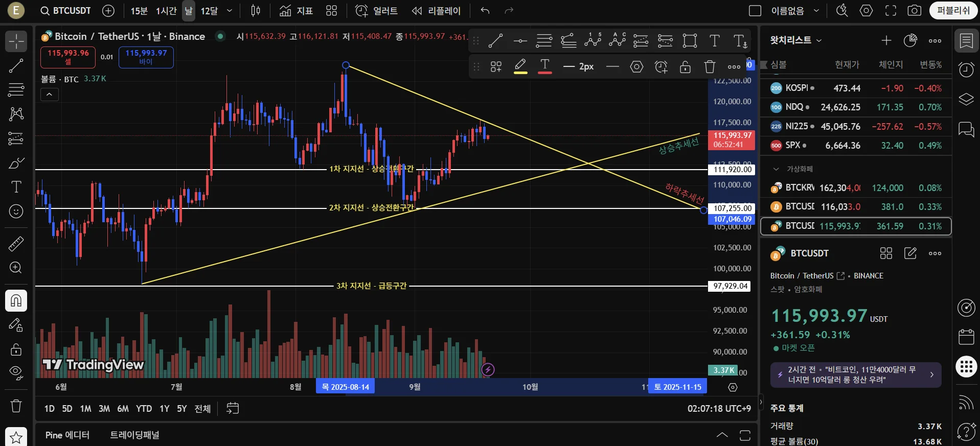The height and width of the screenshot is (446, 980).
Task: Open the 트레이딩패널 tab
Action: pos(135,435)
